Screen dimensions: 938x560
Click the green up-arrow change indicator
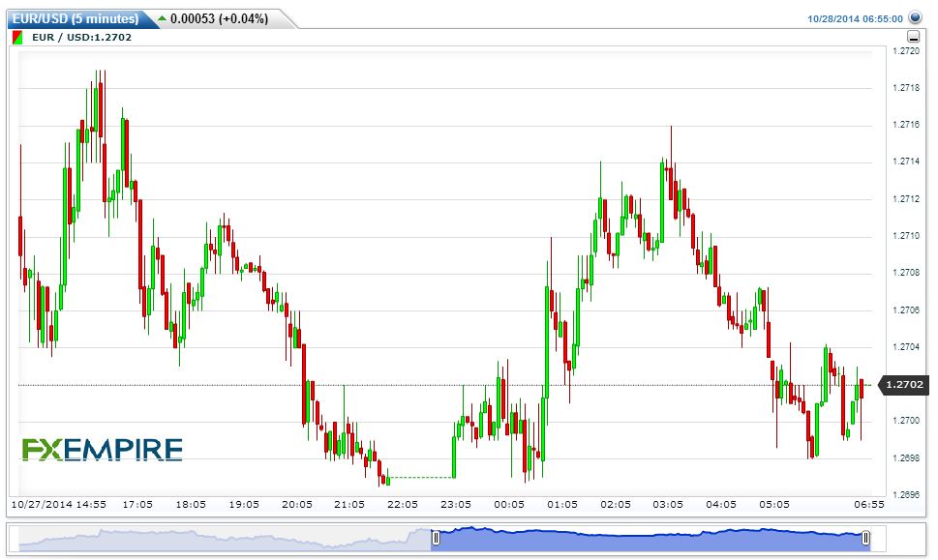[x=162, y=18]
